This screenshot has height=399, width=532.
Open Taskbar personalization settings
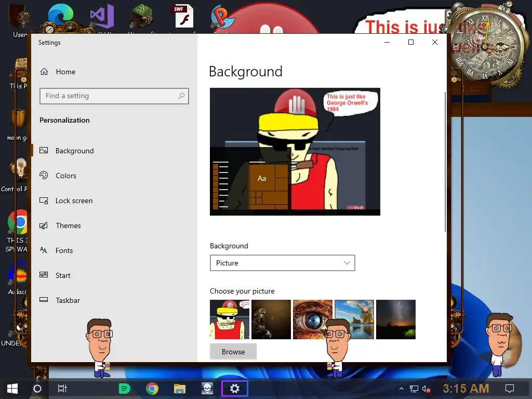coord(68,301)
